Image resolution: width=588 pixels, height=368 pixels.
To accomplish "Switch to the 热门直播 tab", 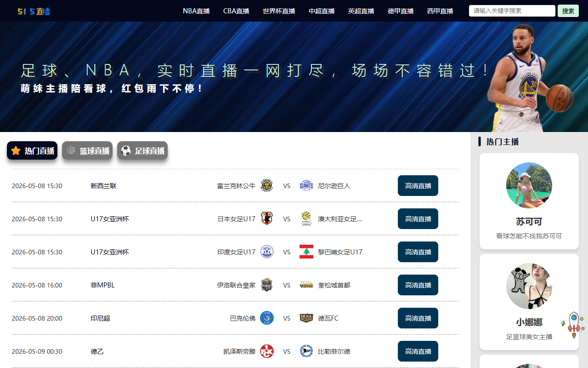I will (x=32, y=150).
